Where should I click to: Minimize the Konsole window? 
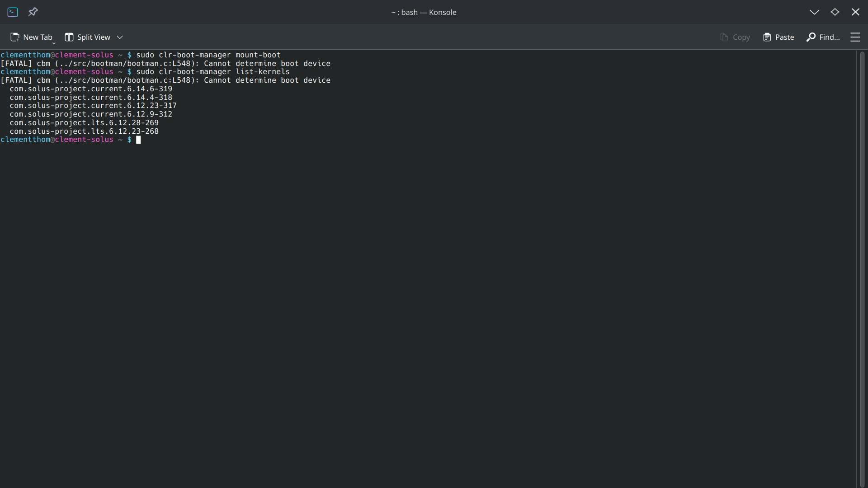(x=814, y=12)
